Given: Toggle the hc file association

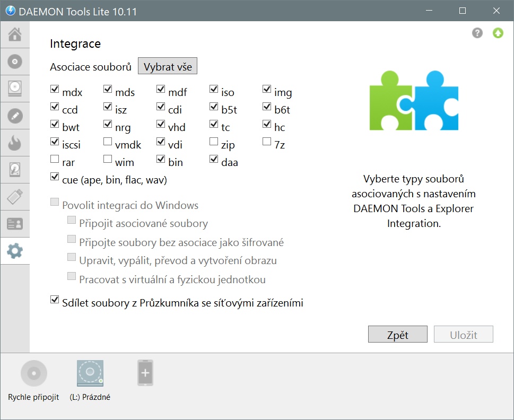Looking at the screenshot, I should tap(267, 124).
